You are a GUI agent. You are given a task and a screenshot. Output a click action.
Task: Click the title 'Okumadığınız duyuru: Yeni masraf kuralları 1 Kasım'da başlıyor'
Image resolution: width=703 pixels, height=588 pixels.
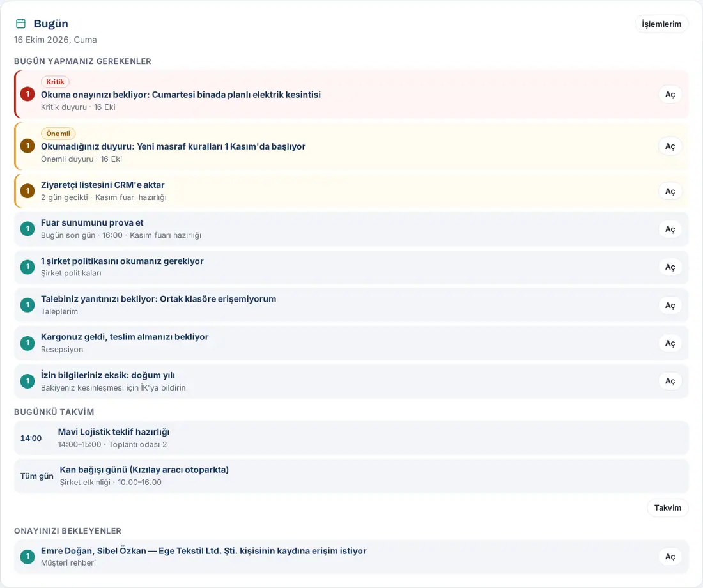173,146
